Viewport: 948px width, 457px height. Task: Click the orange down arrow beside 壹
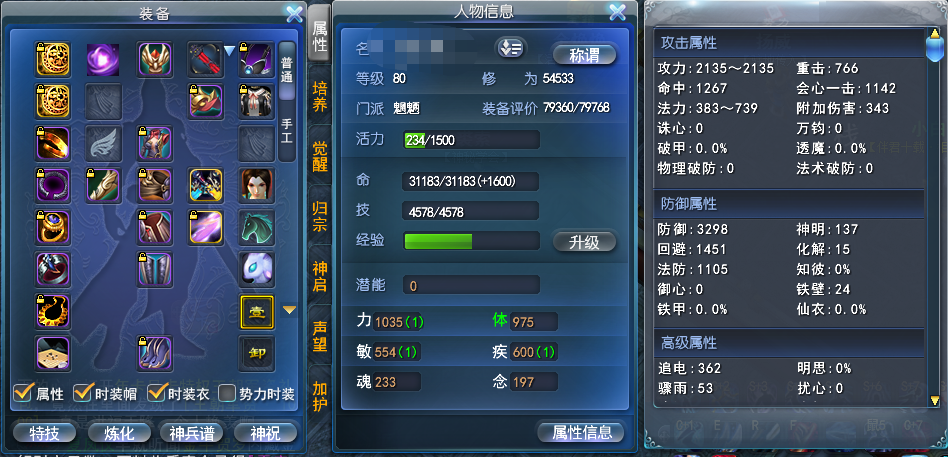290,311
